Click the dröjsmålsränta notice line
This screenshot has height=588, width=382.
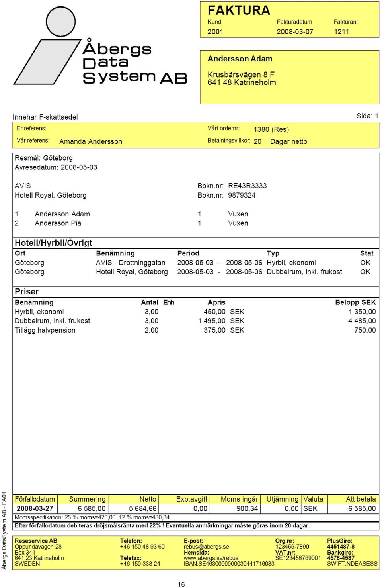(x=162, y=526)
